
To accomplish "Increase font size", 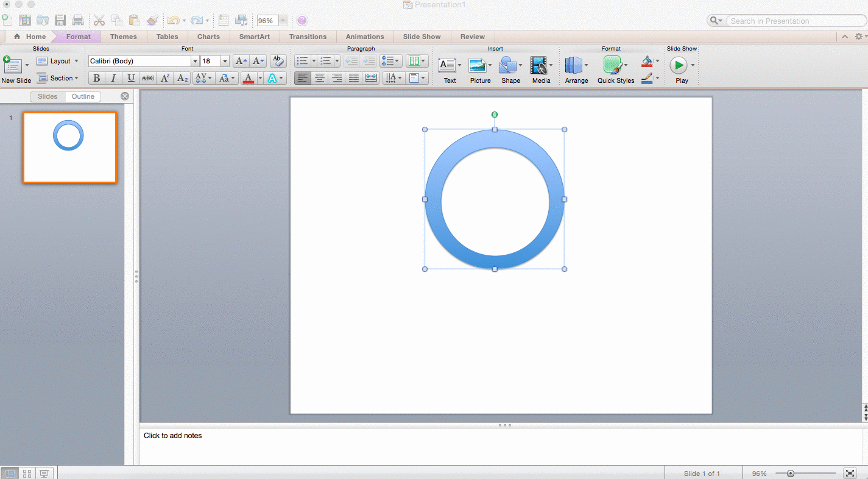I will 241,61.
